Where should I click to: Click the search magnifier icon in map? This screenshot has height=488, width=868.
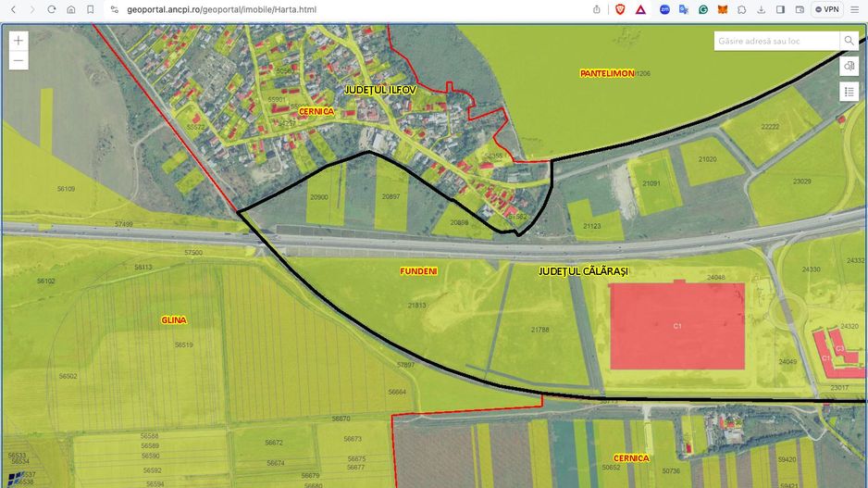[849, 41]
